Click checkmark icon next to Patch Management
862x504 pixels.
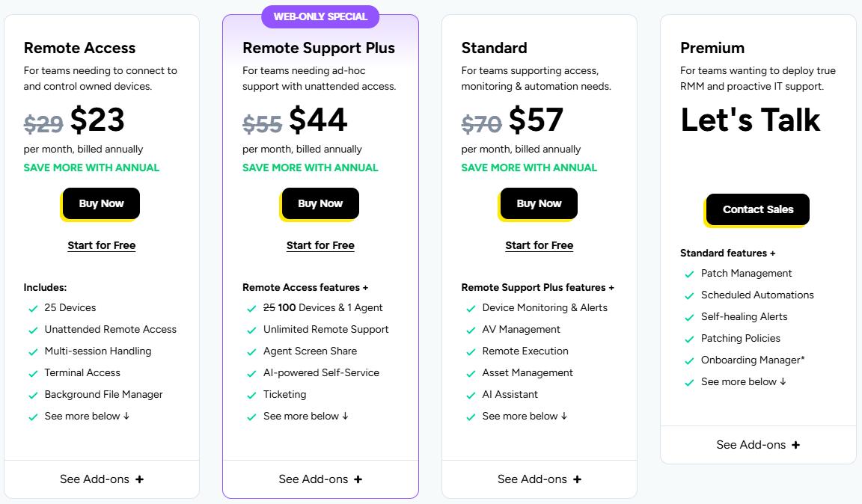pos(689,274)
